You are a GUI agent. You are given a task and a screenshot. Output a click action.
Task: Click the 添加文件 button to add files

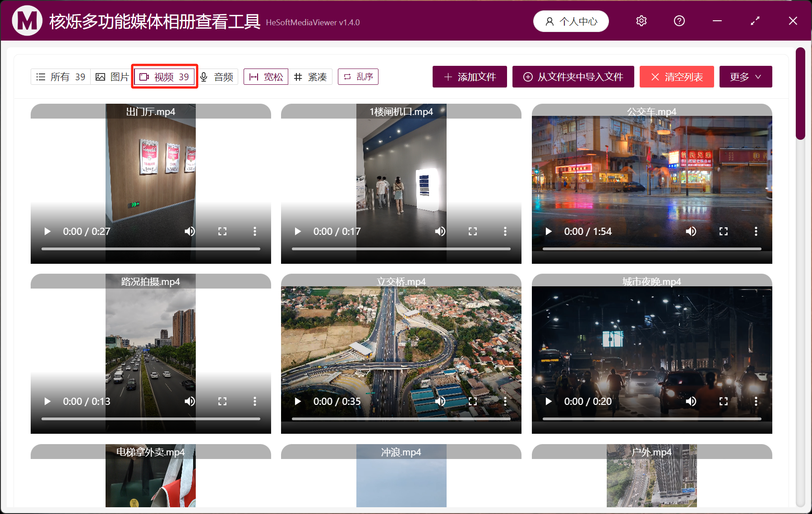pyautogui.click(x=469, y=77)
